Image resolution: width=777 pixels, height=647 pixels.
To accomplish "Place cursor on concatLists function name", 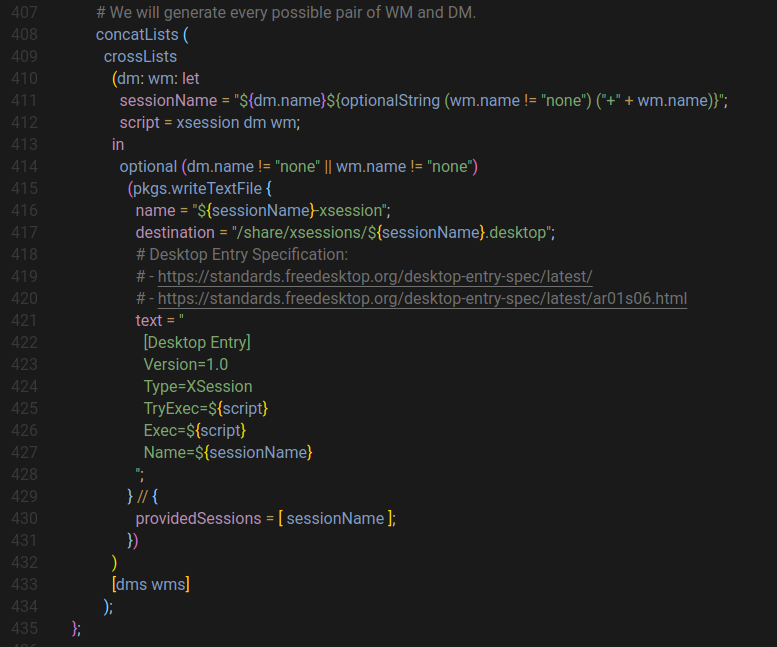I will tap(138, 35).
